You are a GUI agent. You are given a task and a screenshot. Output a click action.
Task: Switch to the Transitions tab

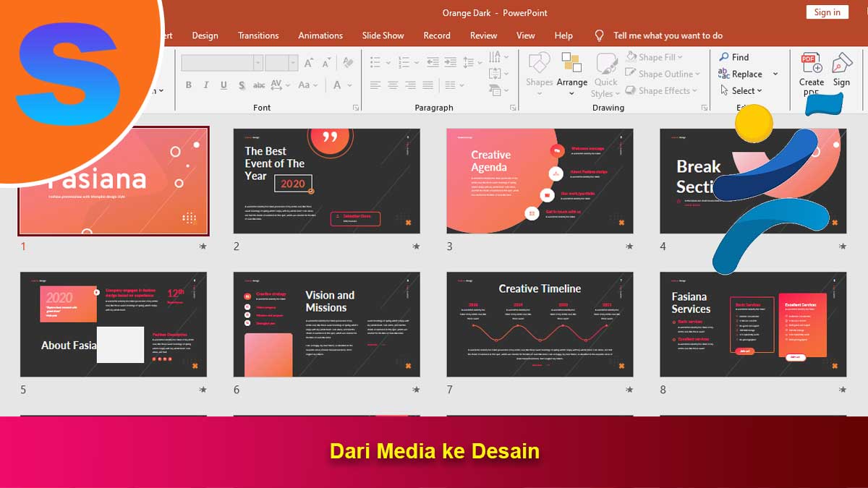(258, 35)
